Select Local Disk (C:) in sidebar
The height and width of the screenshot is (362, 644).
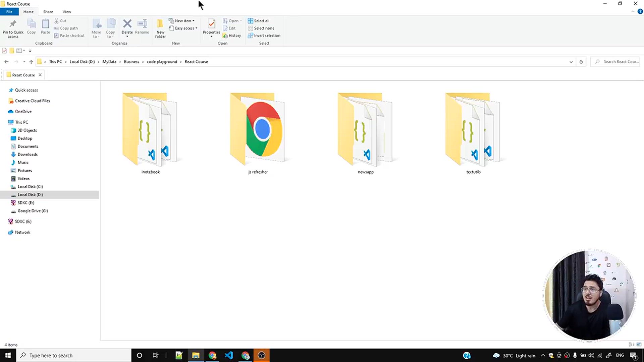click(x=30, y=187)
